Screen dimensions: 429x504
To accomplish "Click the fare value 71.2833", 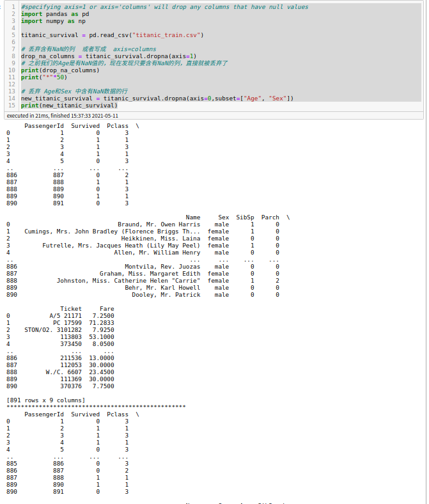I will coord(102,323).
